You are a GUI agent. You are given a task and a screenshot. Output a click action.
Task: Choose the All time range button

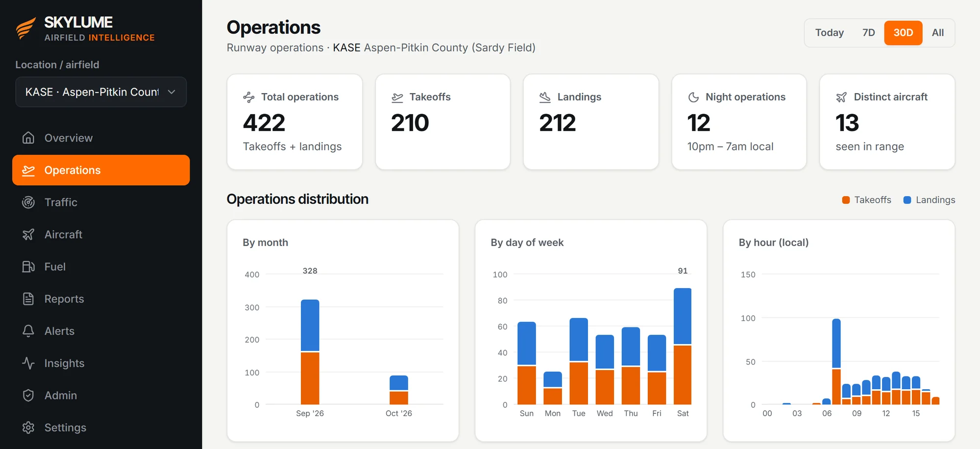coord(937,33)
